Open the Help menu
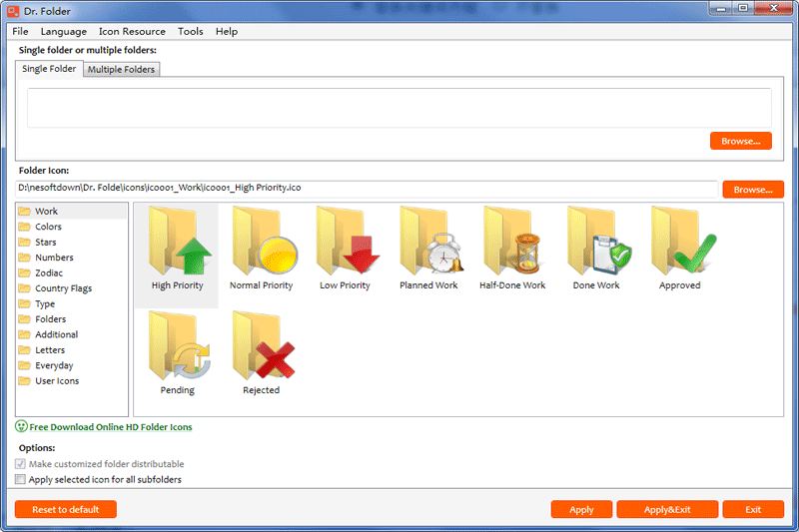 (x=227, y=32)
